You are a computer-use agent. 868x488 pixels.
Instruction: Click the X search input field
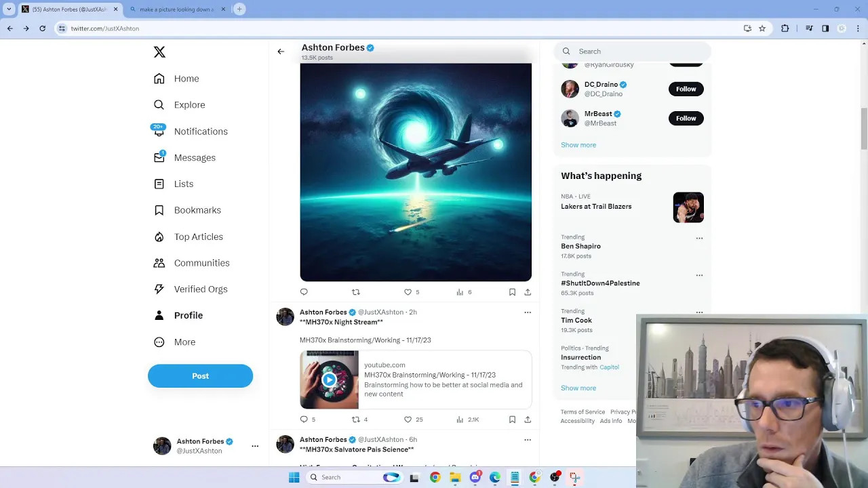[637, 52]
